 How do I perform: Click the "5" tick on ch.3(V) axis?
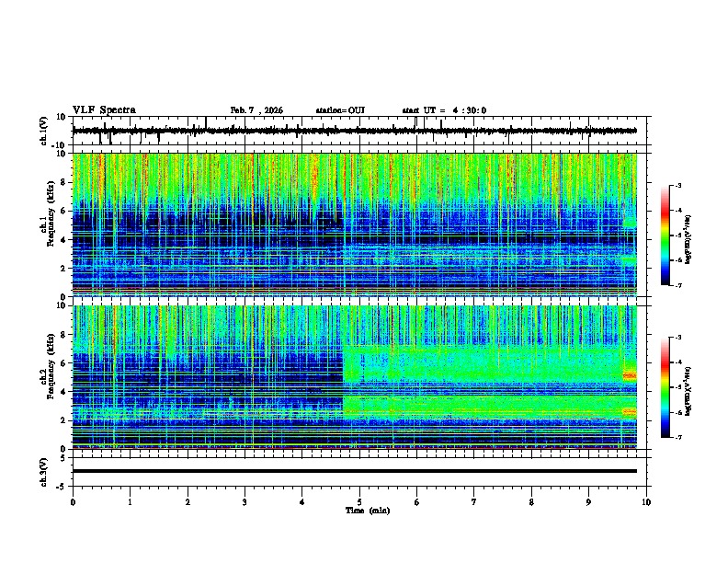click(63, 457)
